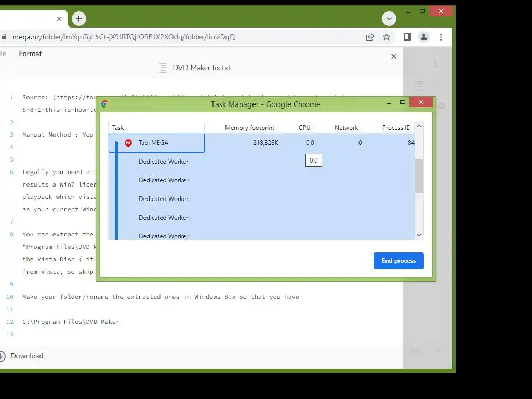Screen dimensions: 532x399
Task: Bookmark this page with star icon
Action: point(387,37)
